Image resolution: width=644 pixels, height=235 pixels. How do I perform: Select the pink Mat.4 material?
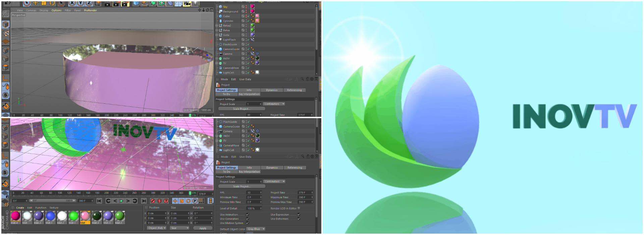pyautogui.click(x=15, y=218)
